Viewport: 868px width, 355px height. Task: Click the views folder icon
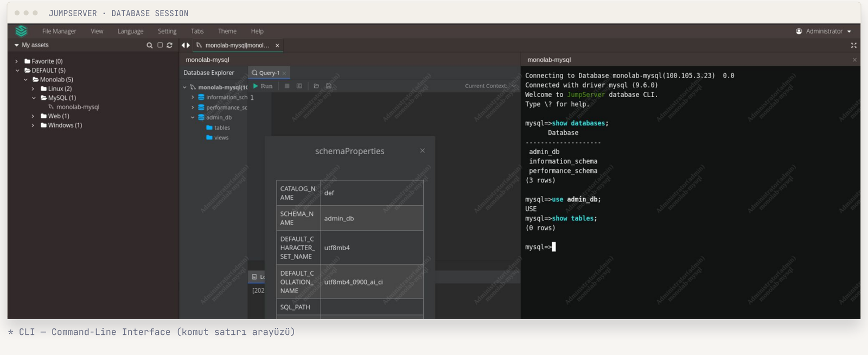(x=209, y=137)
